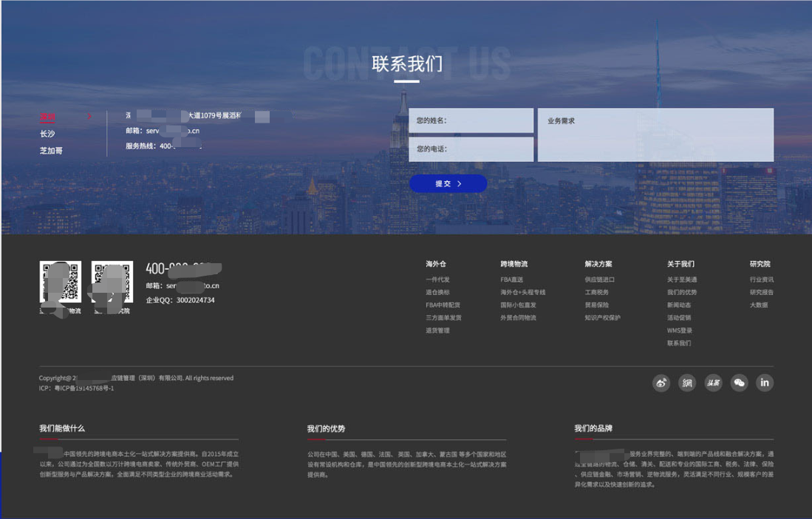Viewport: 812px width, 519px height.
Task: Open the 行业资讯 link
Action: 762,280
